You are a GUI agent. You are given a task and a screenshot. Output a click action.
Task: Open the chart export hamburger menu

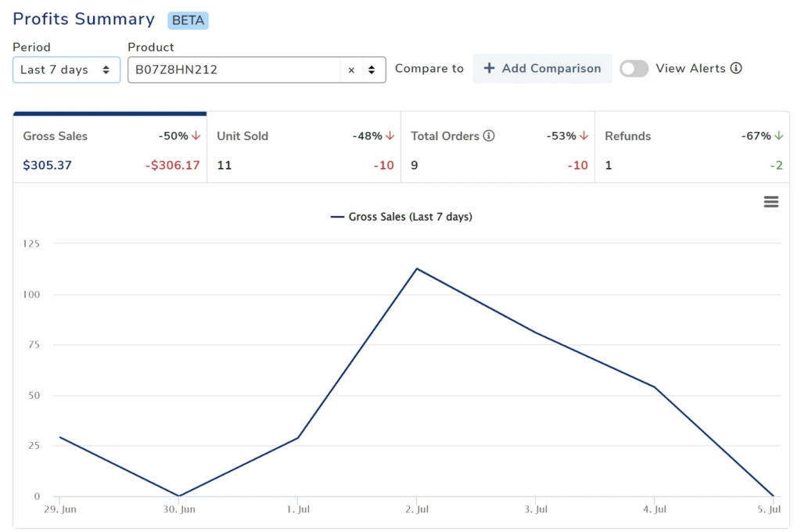tap(771, 201)
